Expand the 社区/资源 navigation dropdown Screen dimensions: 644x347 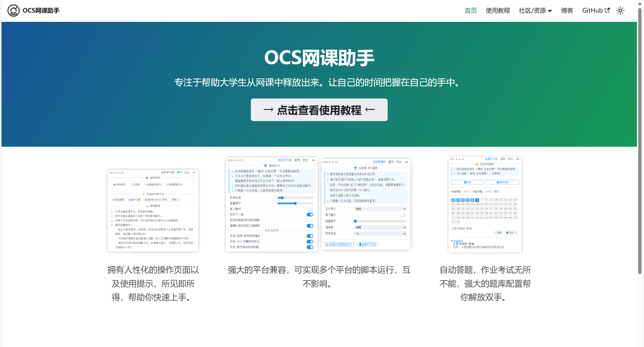pyautogui.click(x=535, y=11)
